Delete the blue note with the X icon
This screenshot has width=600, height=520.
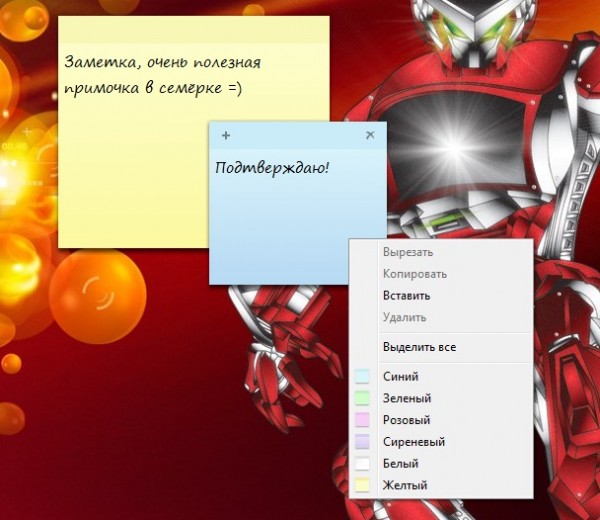(x=370, y=135)
